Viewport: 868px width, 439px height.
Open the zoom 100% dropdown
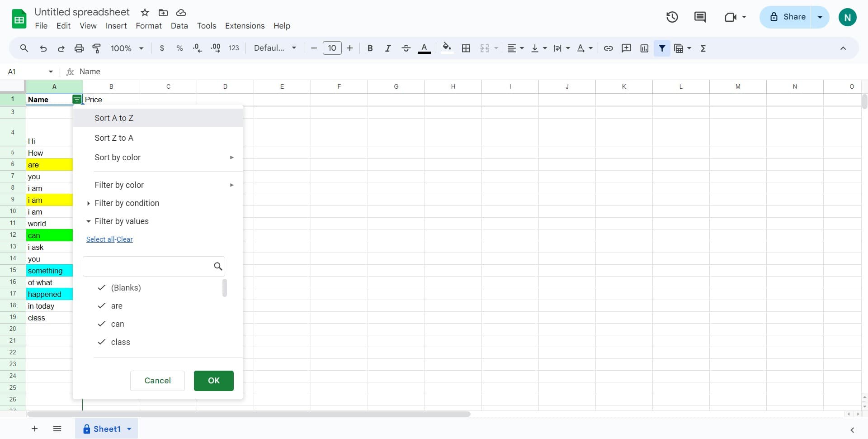pyautogui.click(x=127, y=48)
